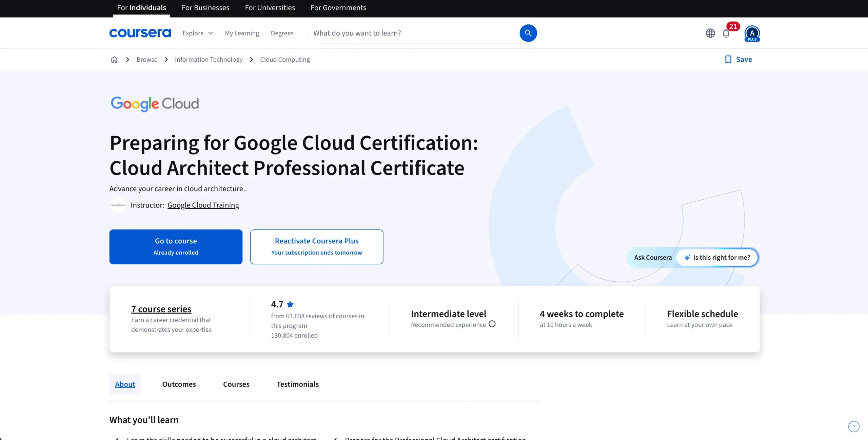
Task: Click the 4.7 rating value
Action: tap(277, 304)
